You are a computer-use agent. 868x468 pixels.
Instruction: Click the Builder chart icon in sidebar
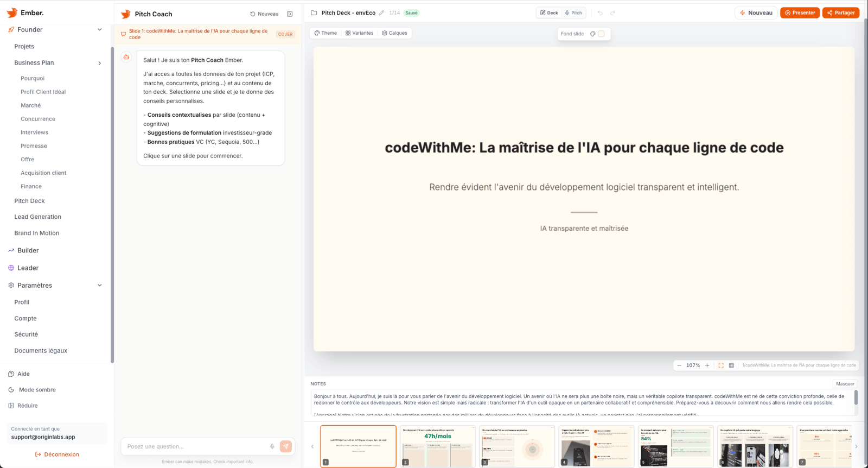click(11, 250)
